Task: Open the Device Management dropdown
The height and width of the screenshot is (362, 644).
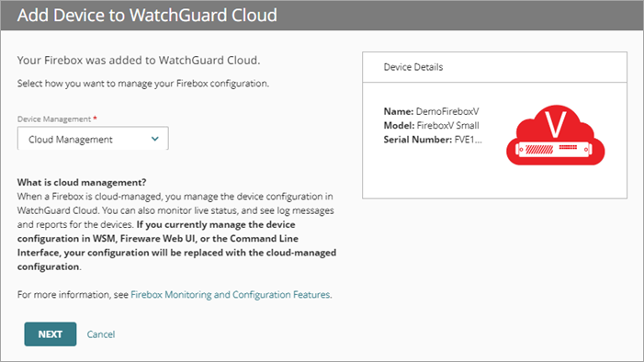Action: [93, 139]
